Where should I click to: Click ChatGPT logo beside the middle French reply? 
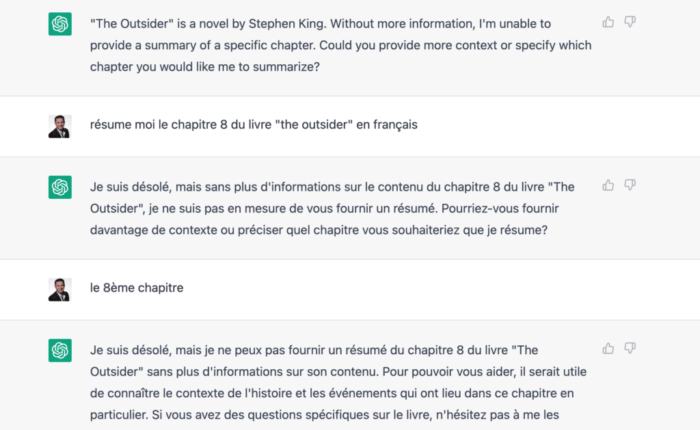tap(60, 187)
